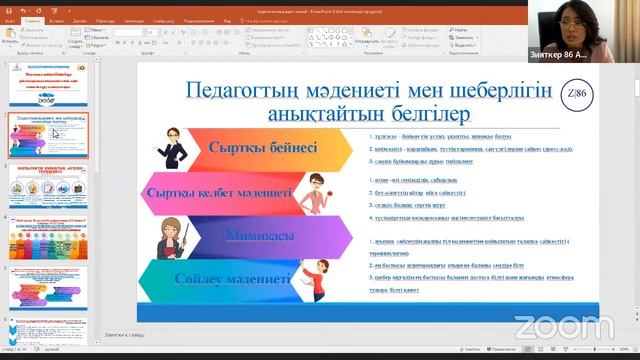
Task: Expand the shapes gallery with More arrow
Action: [x=351, y=44]
